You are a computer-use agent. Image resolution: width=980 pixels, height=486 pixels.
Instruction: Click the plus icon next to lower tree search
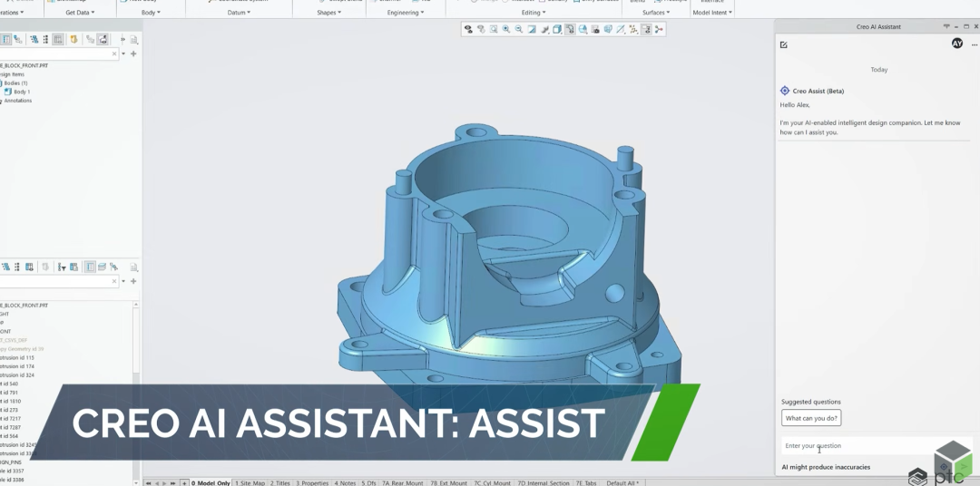pyautogui.click(x=133, y=281)
